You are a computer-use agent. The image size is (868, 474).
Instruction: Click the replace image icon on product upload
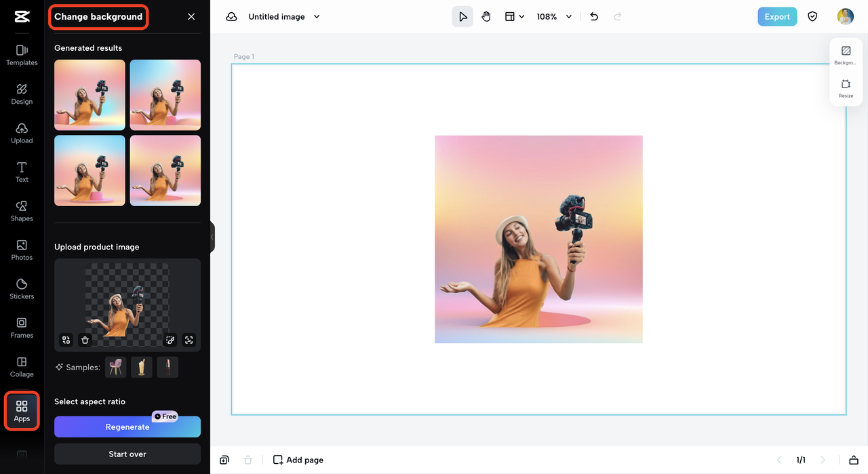point(66,340)
